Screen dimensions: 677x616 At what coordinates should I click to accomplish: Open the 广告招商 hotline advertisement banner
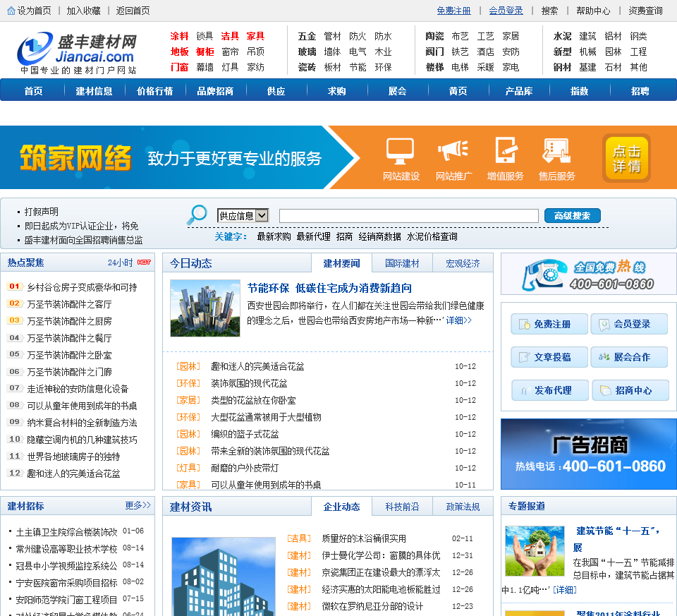(589, 454)
